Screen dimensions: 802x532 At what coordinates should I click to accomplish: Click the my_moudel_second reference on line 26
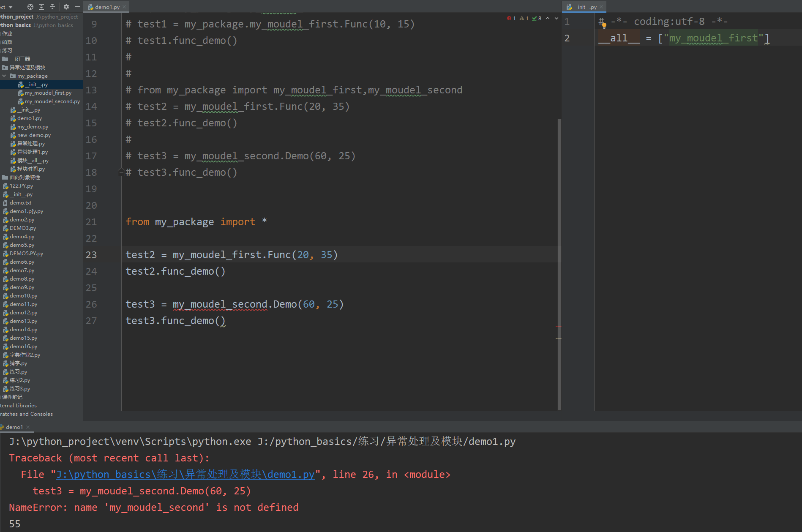220,304
